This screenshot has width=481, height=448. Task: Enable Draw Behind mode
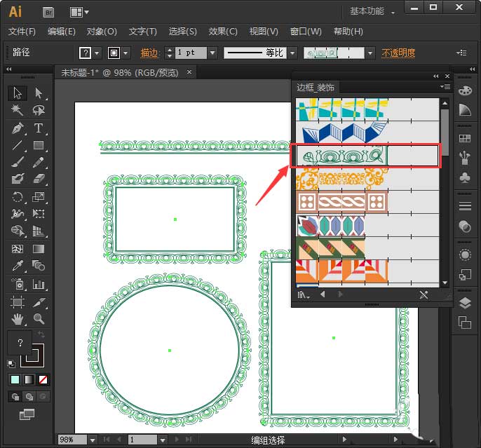[29, 397]
